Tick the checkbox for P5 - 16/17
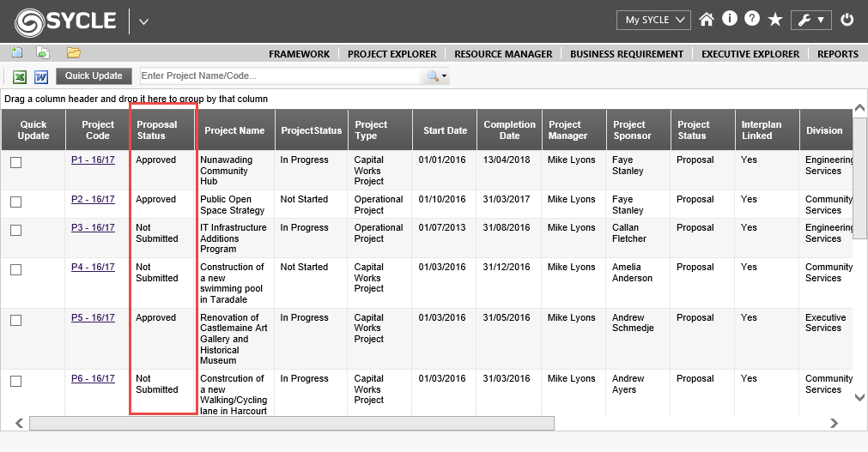 coord(16,320)
